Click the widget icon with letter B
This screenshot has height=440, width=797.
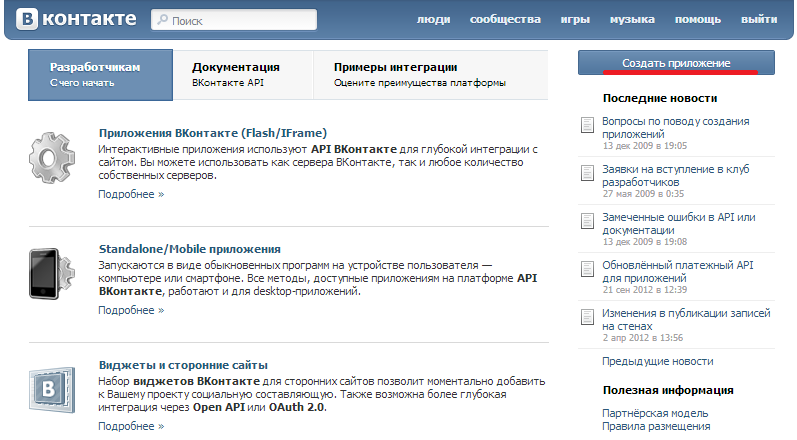pyautogui.click(x=52, y=390)
